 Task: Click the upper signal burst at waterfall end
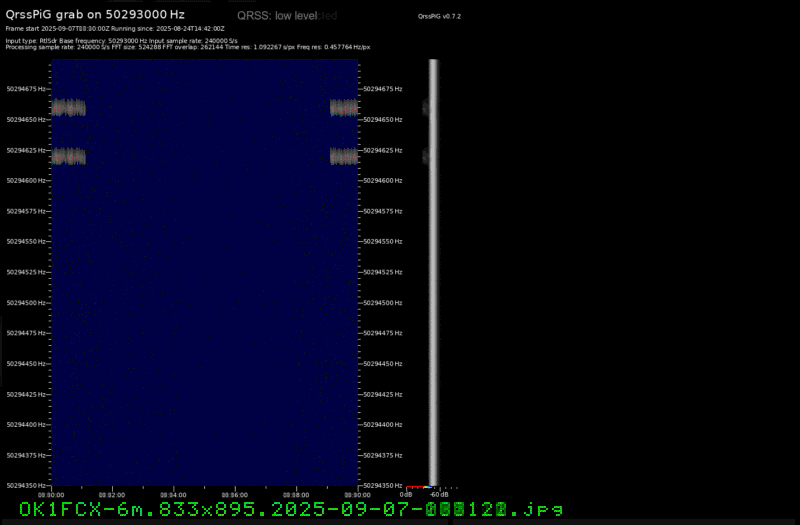(x=343, y=108)
